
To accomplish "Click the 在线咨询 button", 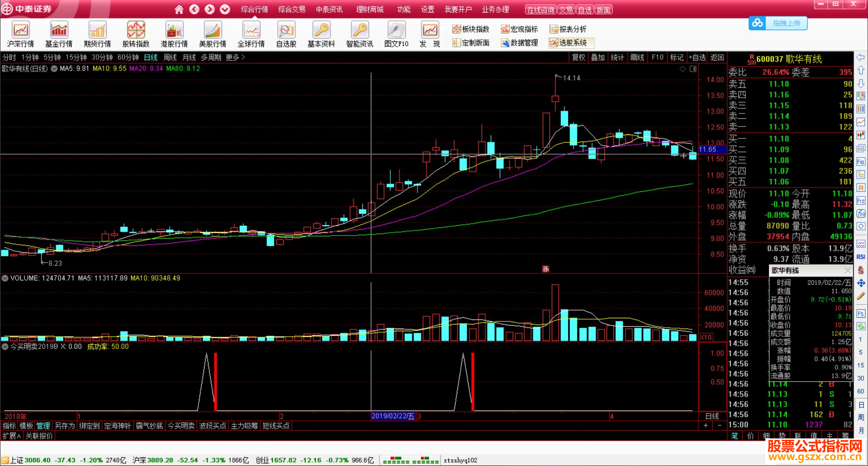I will 541,10.
